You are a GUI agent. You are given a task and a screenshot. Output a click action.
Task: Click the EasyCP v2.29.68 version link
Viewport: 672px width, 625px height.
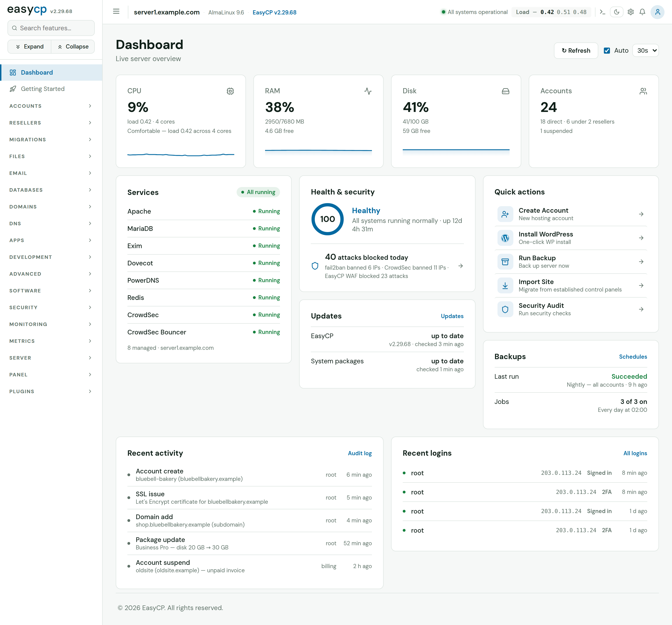tap(274, 13)
